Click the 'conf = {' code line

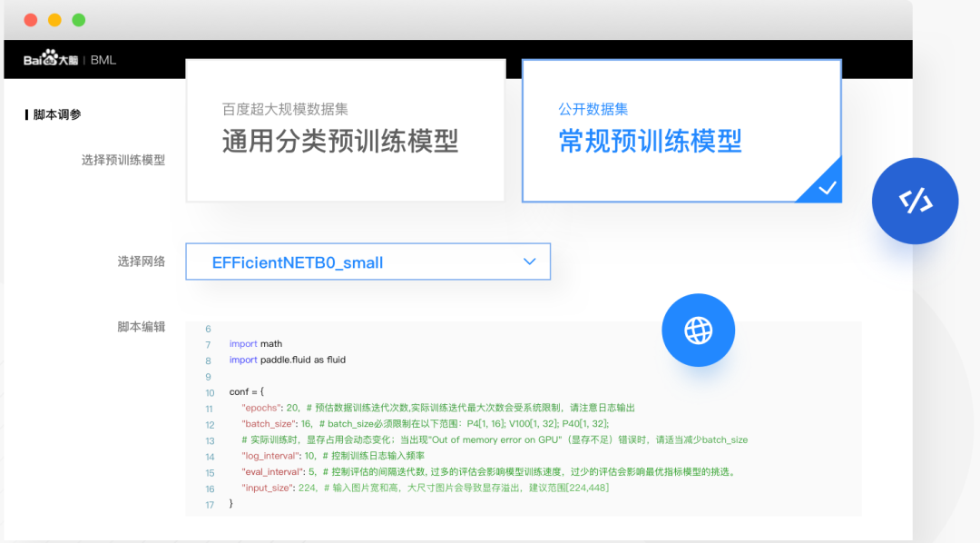pos(246,391)
